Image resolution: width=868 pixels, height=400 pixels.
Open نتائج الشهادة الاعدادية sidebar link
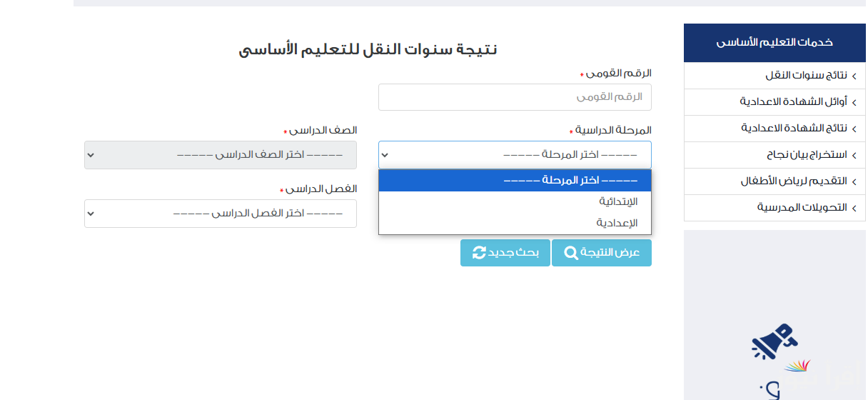774,129
